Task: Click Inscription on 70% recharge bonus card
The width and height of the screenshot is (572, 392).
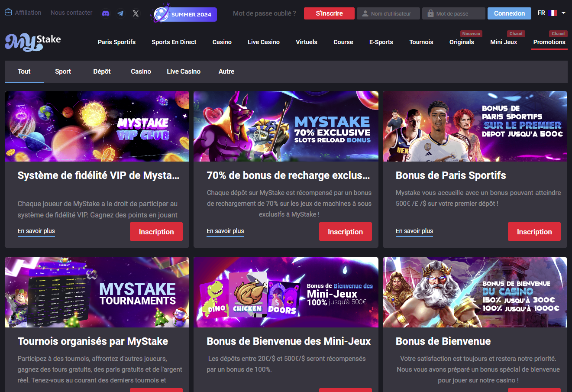Action: click(346, 232)
